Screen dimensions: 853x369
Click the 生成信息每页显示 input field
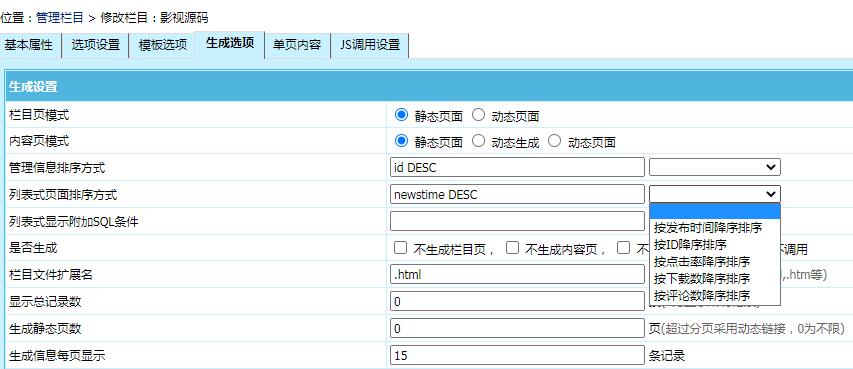[517, 355]
